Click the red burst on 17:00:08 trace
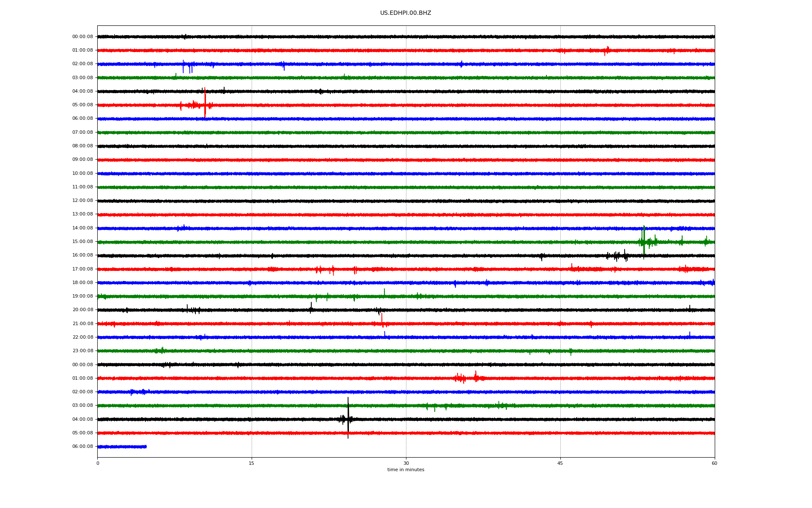 325,269
